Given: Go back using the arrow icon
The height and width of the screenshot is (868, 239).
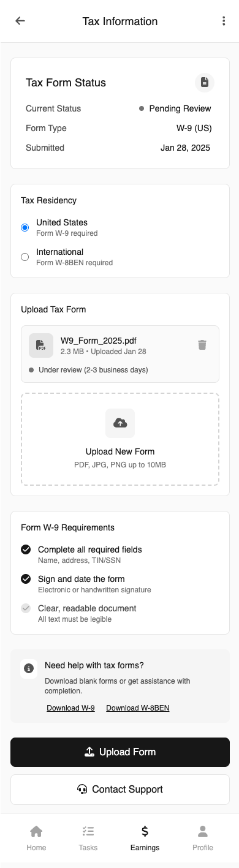Looking at the screenshot, I should point(20,21).
